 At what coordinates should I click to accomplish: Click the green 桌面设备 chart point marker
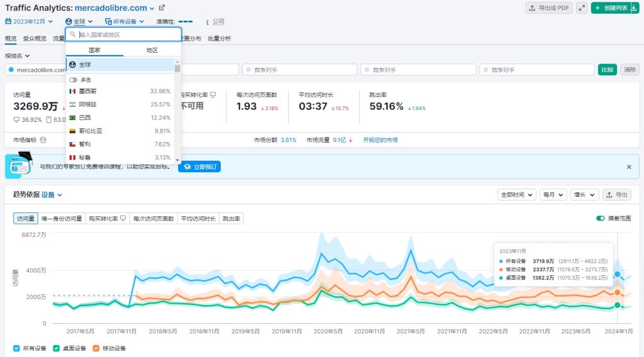618,305
